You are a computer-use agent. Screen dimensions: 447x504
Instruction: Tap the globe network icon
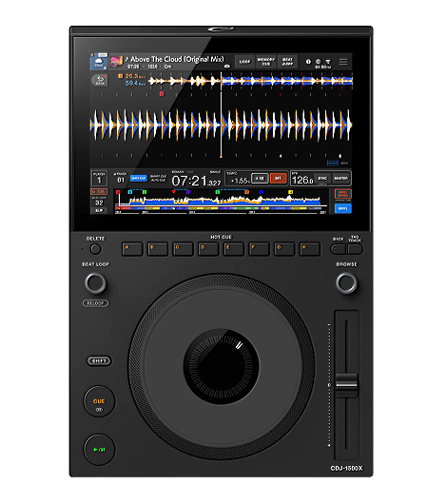(319, 62)
